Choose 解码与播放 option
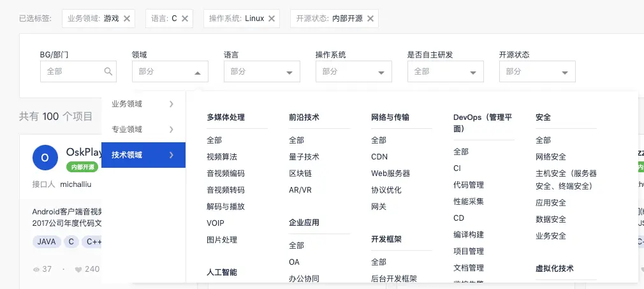 click(x=226, y=206)
